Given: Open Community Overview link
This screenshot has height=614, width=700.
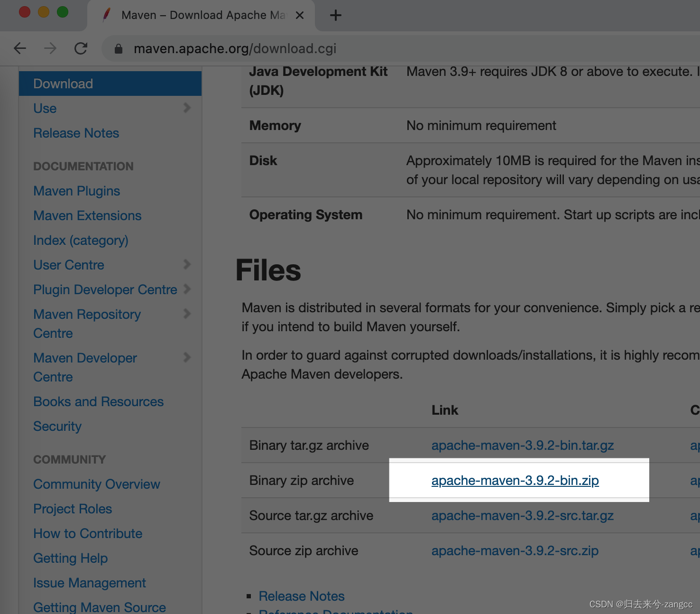Looking at the screenshot, I should [96, 484].
